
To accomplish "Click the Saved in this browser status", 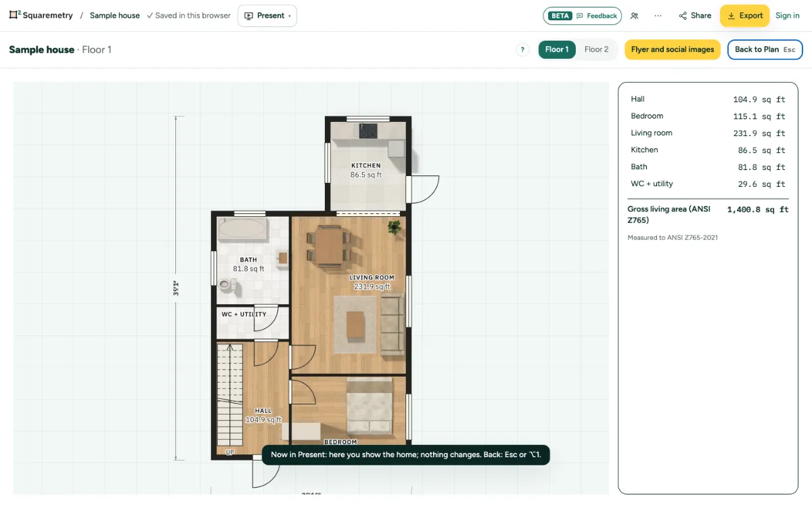I will click(189, 16).
